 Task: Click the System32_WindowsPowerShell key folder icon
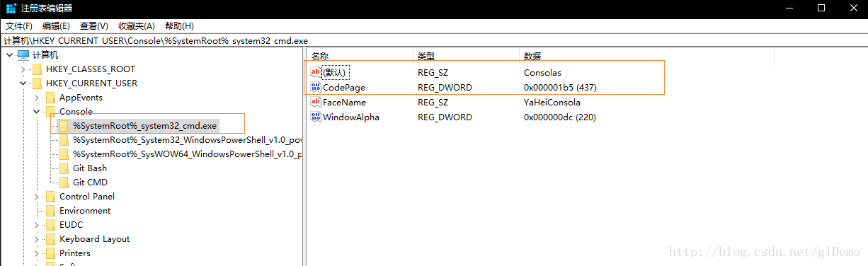tap(64, 140)
